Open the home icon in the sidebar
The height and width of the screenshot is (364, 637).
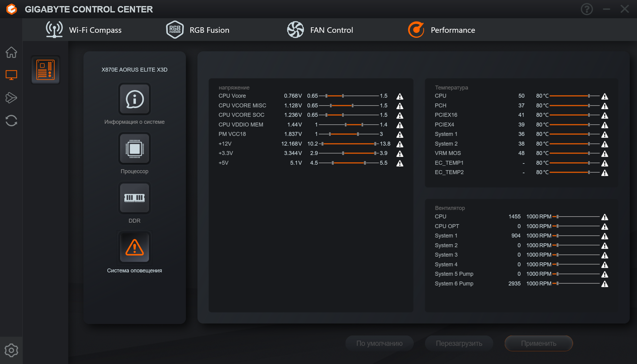click(x=11, y=52)
